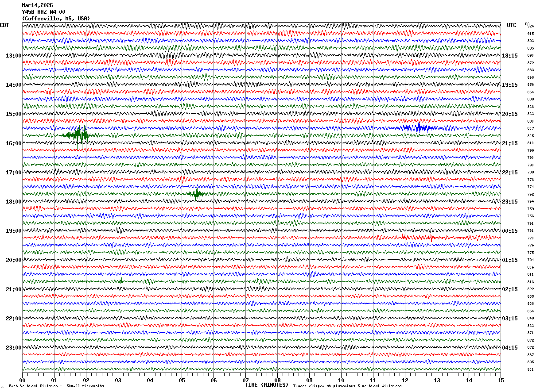Click the 10 minute tick on the axis
The height and width of the screenshot is (392, 536).
341,380
